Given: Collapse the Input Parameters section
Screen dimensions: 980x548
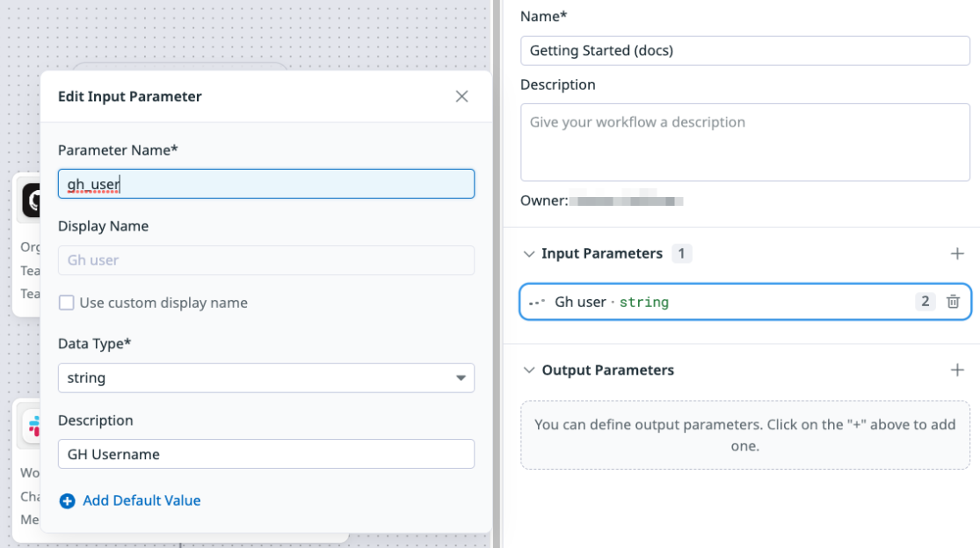Looking at the screenshot, I should [529, 254].
